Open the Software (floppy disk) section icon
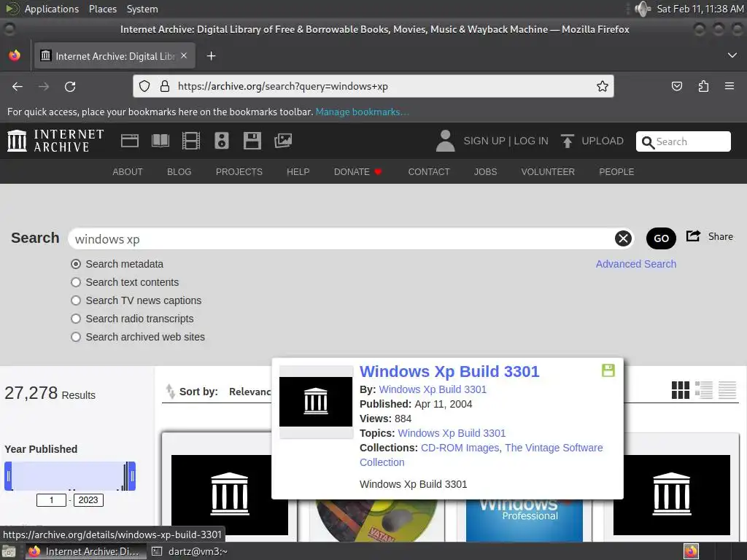Image resolution: width=747 pixels, height=560 pixels. [252, 141]
